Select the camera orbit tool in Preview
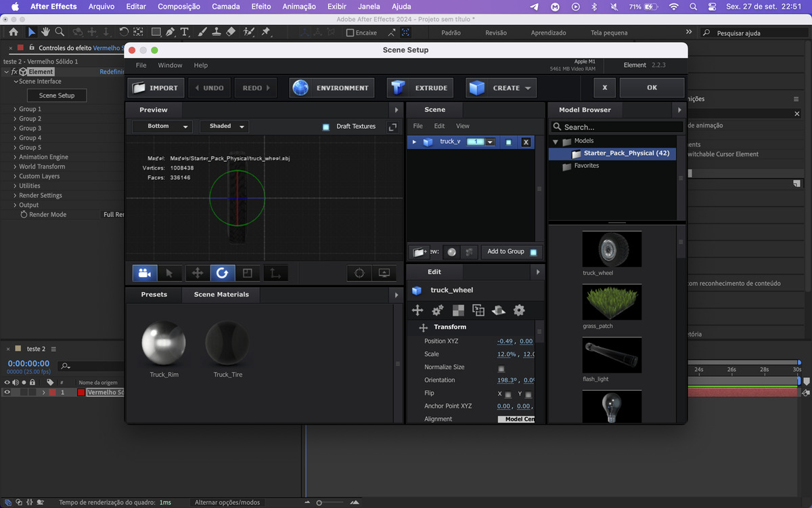The width and height of the screenshot is (812, 508). tap(144, 273)
